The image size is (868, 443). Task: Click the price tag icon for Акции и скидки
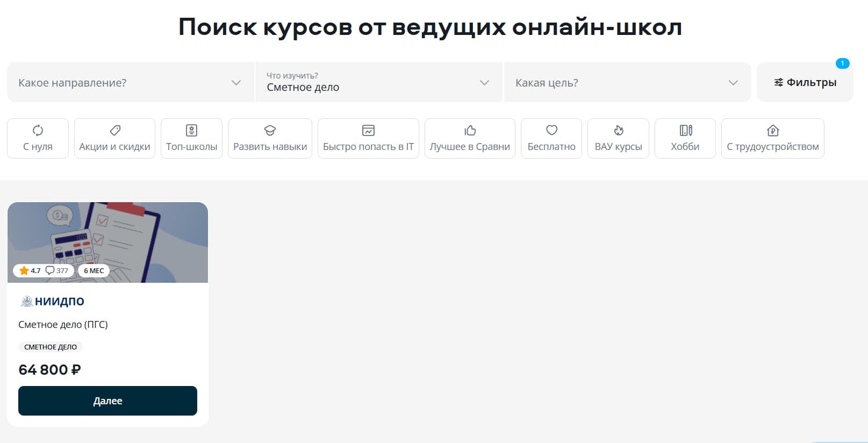click(x=114, y=130)
